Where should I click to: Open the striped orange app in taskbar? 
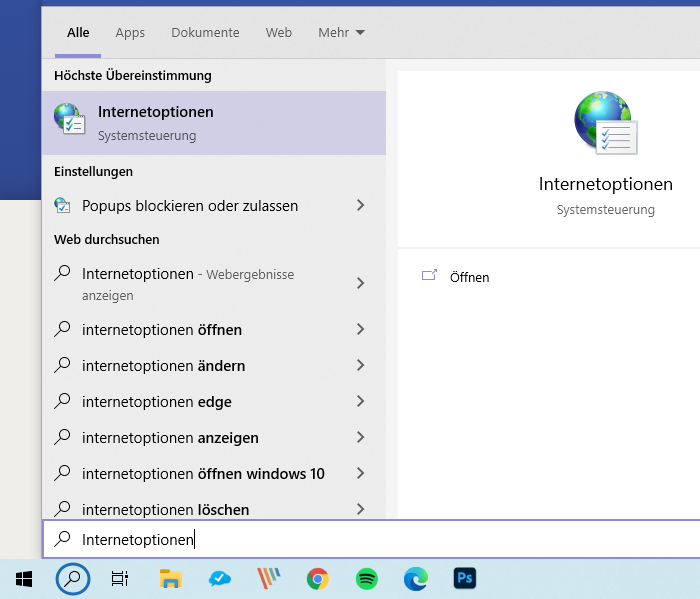tap(268, 578)
